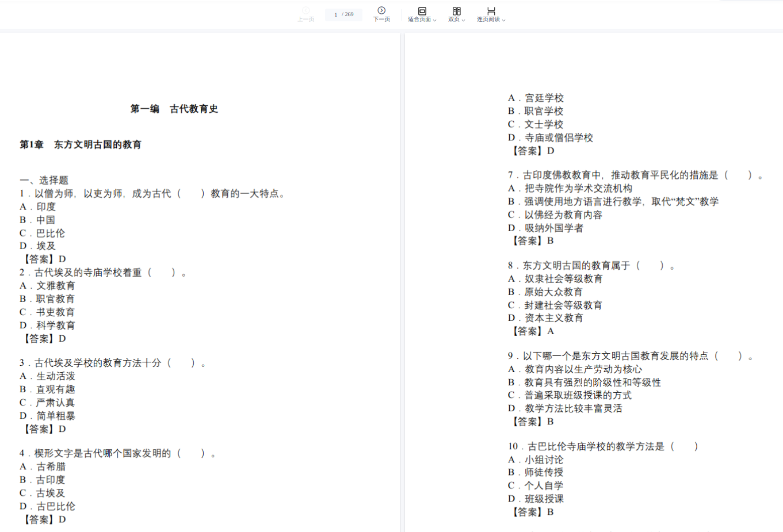Click the fit page (适合页面) icon
The height and width of the screenshot is (532, 783).
pos(422,11)
